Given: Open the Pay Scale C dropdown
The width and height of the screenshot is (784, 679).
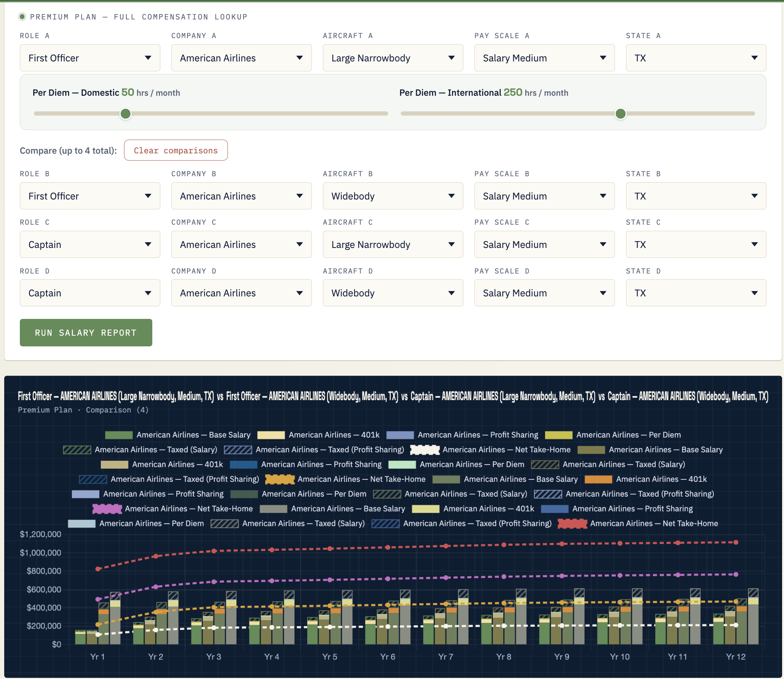Looking at the screenshot, I should coord(545,245).
